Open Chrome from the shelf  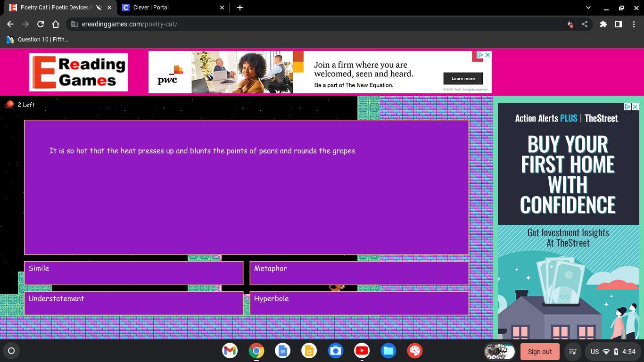click(256, 351)
